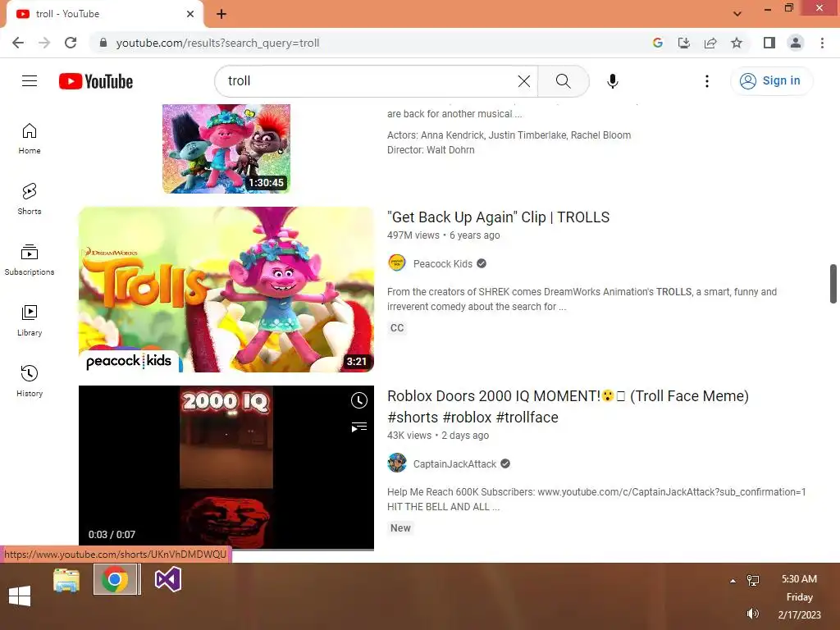This screenshot has height=630, width=840.
Task: Install YouTube app from address bar
Action: click(x=684, y=43)
